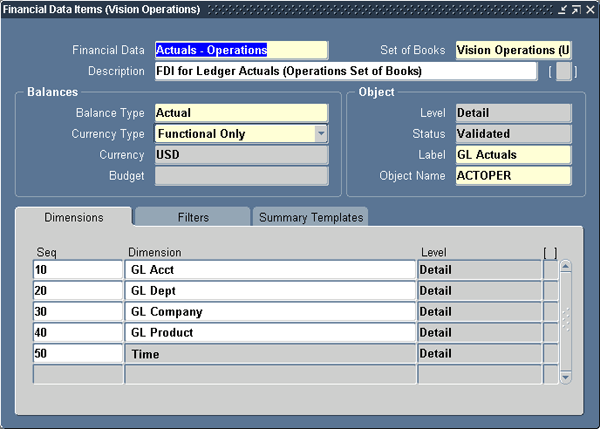Click the Financial Data field
This screenshot has width=600, height=429.
(241, 50)
